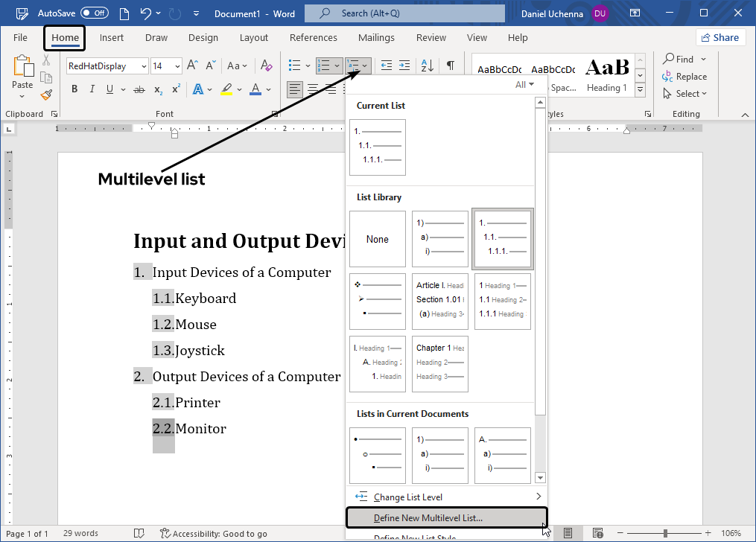The width and height of the screenshot is (756, 542).
Task: Click the Undo icon
Action: (x=146, y=13)
